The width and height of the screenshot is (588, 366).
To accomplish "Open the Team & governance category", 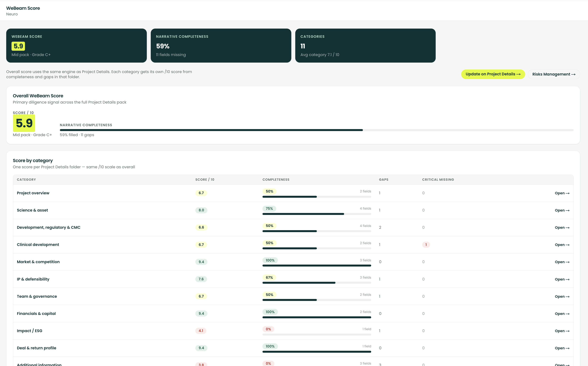I will click(562, 296).
